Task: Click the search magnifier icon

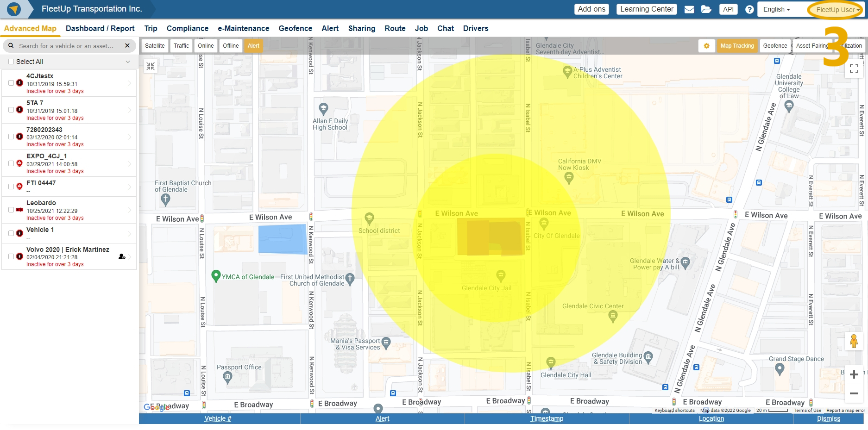Action: tap(11, 46)
